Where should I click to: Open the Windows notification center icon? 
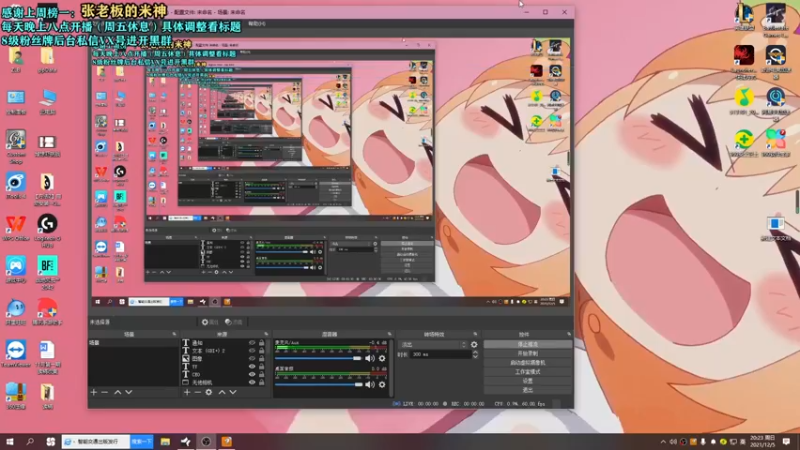coord(786,442)
